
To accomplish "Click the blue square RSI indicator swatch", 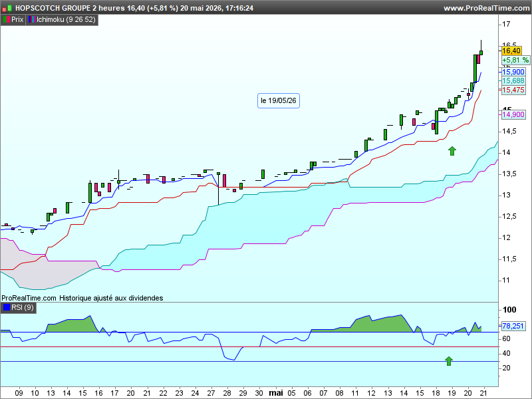I will click(x=6, y=308).
